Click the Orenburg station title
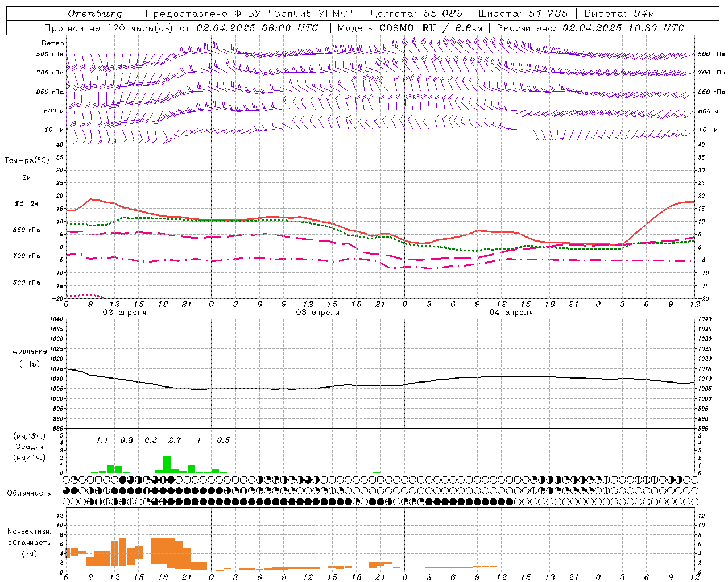This screenshot has height=582, width=728. click(95, 14)
